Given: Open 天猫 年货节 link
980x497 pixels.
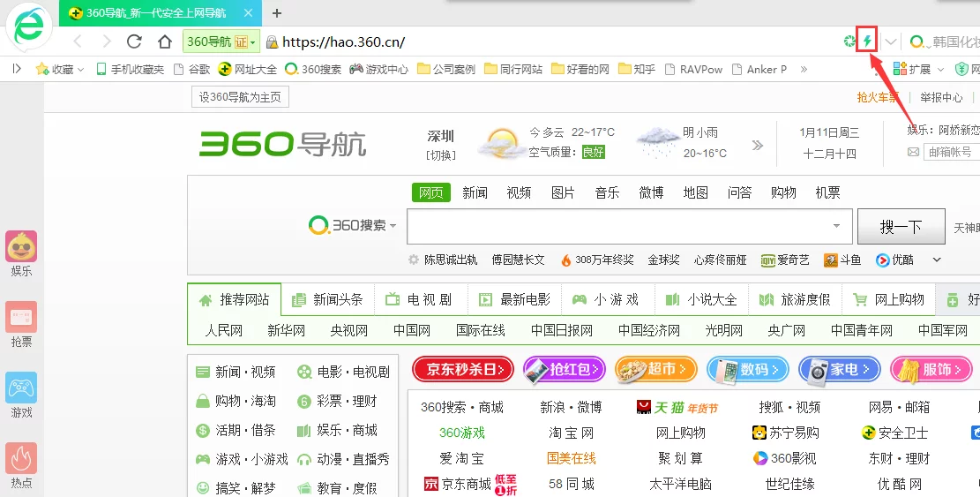Looking at the screenshot, I should (x=677, y=408).
